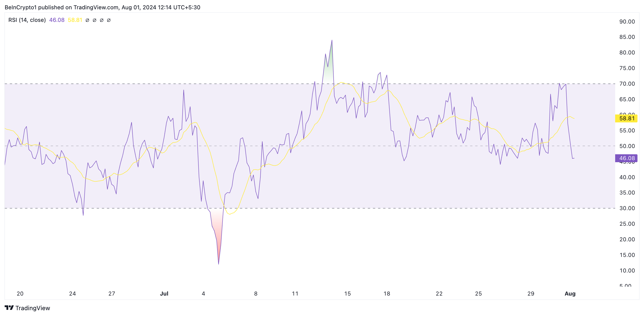Click the 90.00 label at scale top

click(x=627, y=22)
